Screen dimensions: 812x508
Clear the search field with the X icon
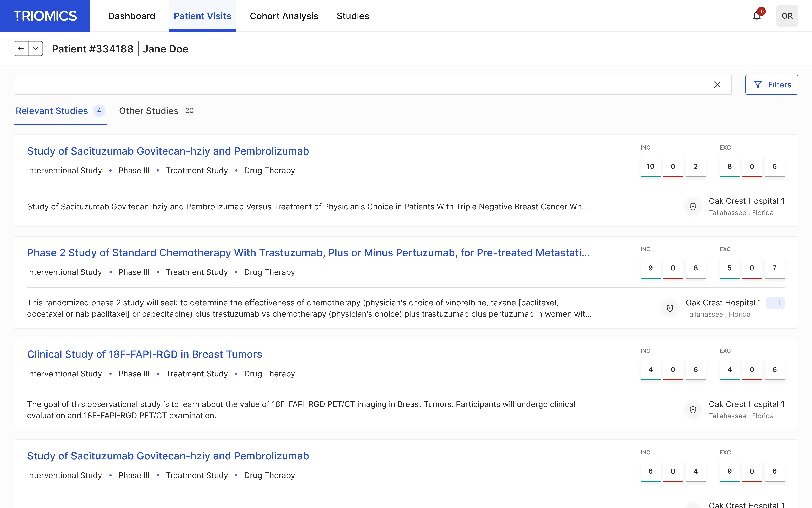[x=717, y=85]
